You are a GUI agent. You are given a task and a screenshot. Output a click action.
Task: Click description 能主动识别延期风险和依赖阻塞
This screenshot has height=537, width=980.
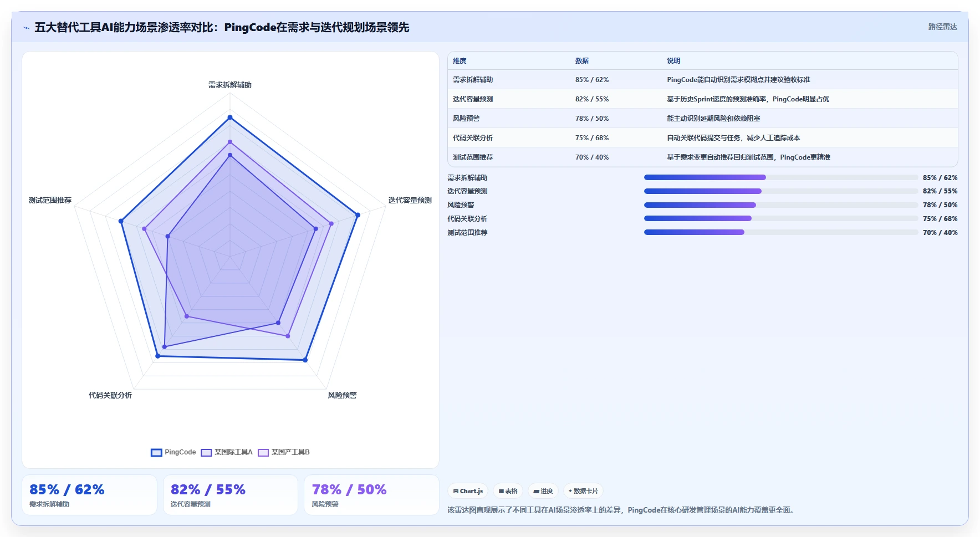[x=713, y=119]
